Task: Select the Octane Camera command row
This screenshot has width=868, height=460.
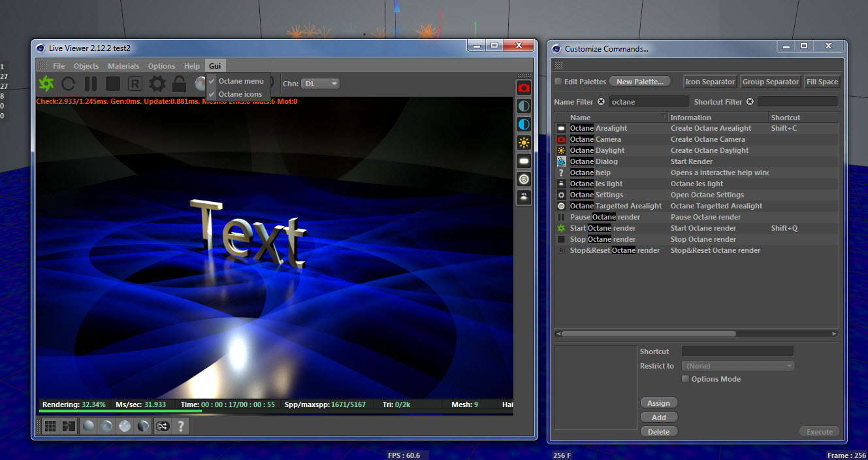Action: (697, 139)
